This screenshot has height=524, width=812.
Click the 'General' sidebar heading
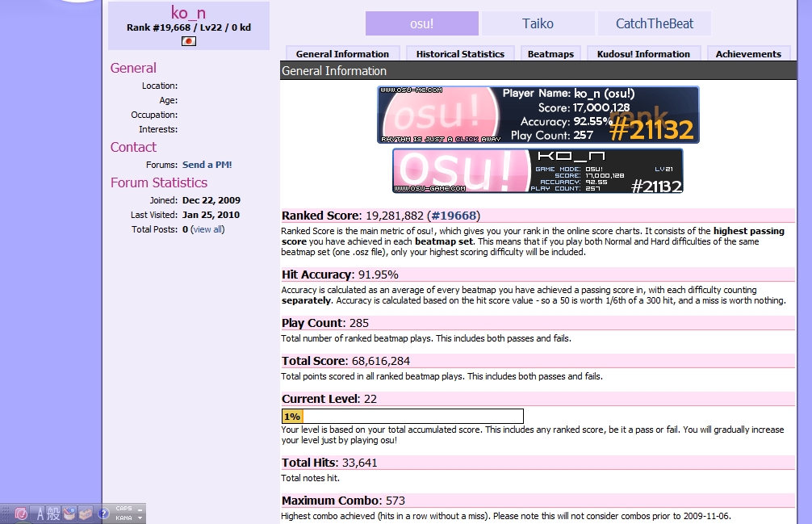click(133, 68)
